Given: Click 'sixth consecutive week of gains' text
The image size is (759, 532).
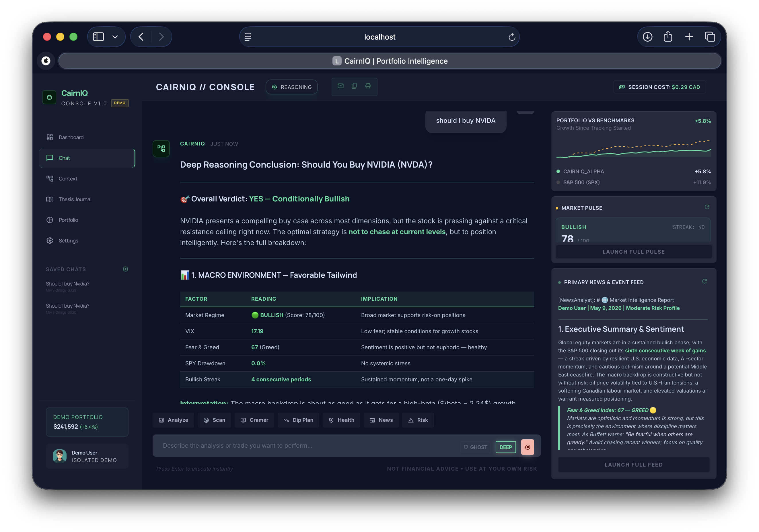Looking at the screenshot, I should point(665,351).
